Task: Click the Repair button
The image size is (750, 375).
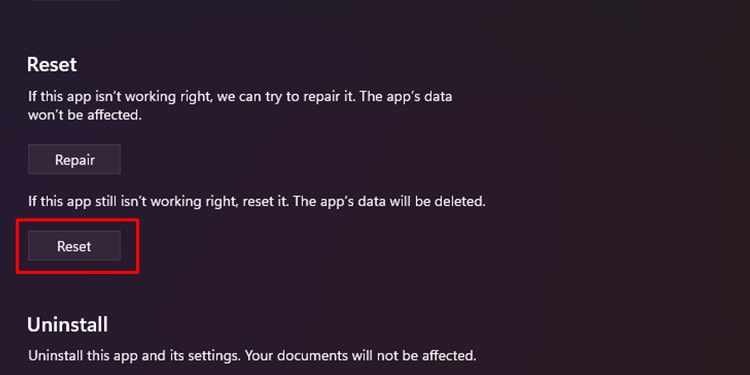Action: point(74,159)
